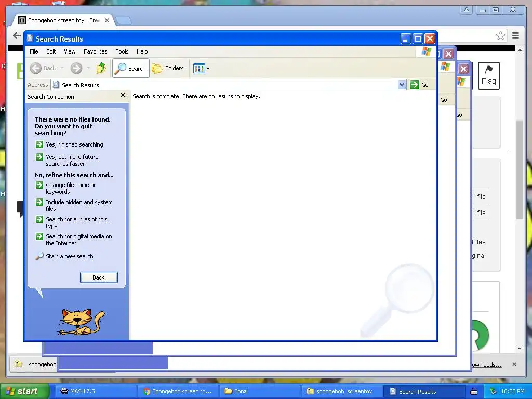The width and height of the screenshot is (532, 399).
Task: Close the second window behind Search Results
Action: tap(448, 54)
